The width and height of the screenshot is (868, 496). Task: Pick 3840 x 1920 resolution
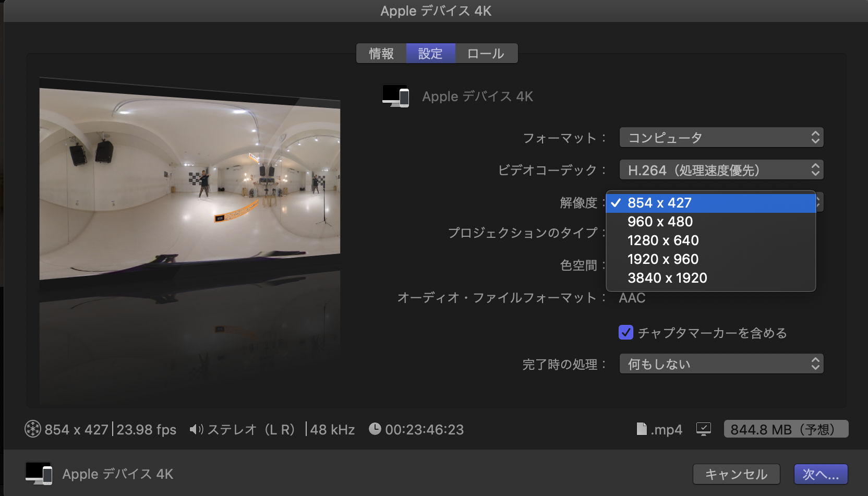[x=711, y=278]
